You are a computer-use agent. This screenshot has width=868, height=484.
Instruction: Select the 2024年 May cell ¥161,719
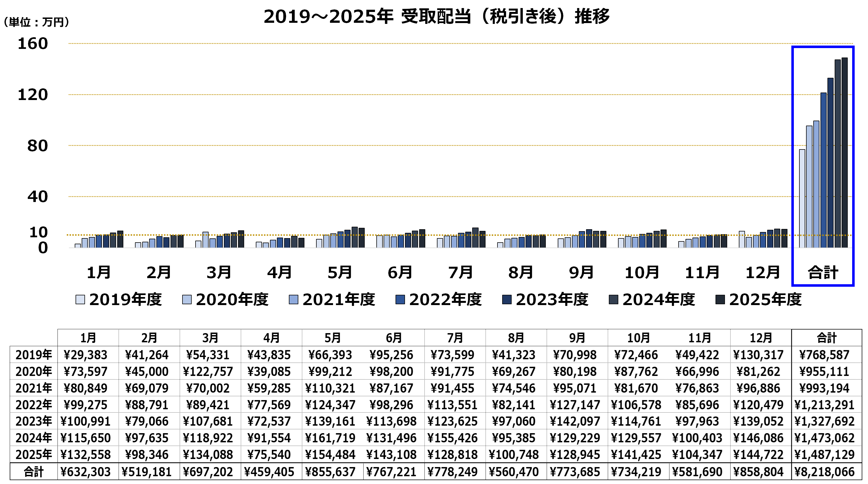pyautogui.click(x=330, y=438)
